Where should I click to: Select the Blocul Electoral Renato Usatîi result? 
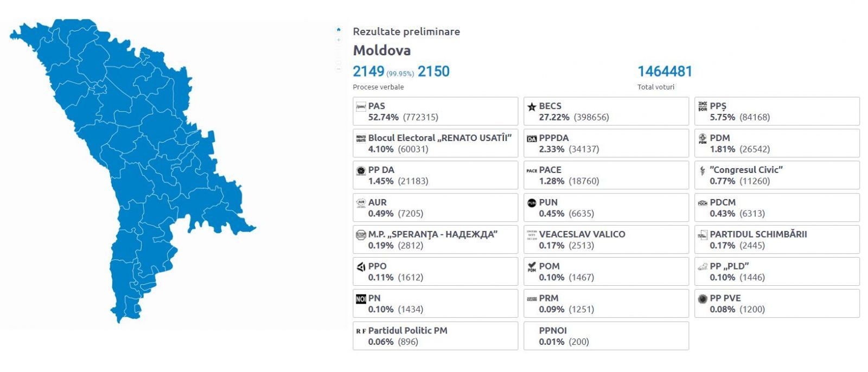pos(435,143)
